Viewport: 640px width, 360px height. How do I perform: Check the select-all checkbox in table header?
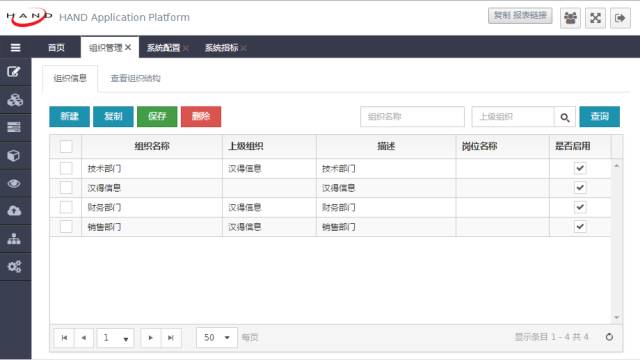click(66, 146)
